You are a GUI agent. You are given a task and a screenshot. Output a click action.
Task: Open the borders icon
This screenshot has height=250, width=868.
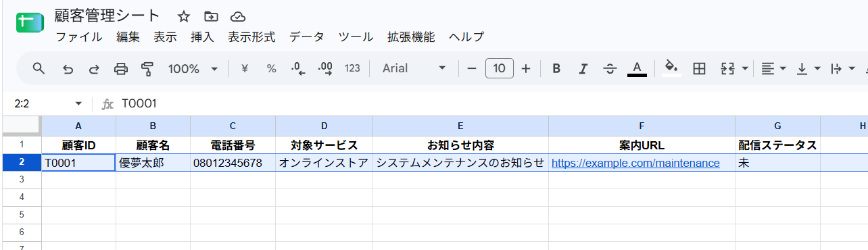[x=700, y=68]
